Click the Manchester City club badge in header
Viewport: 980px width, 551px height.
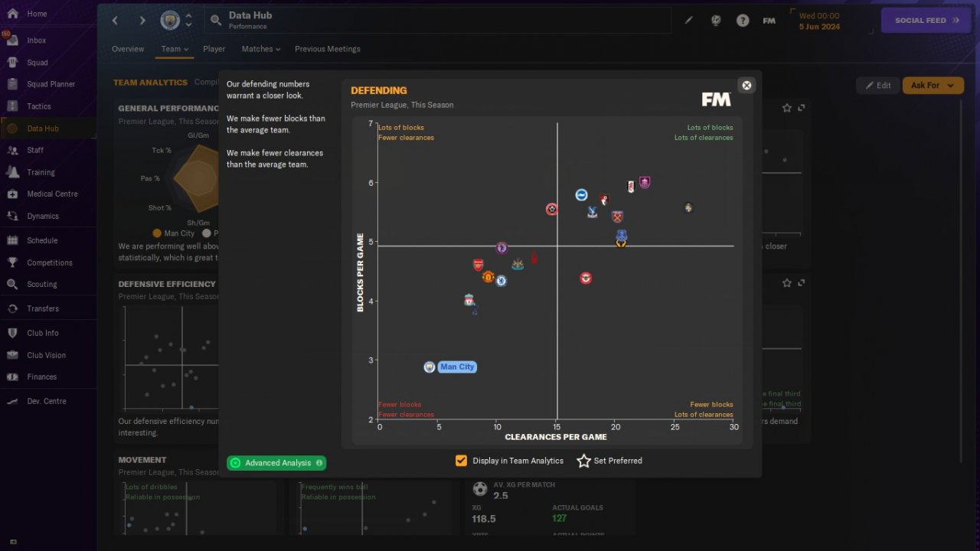point(170,21)
